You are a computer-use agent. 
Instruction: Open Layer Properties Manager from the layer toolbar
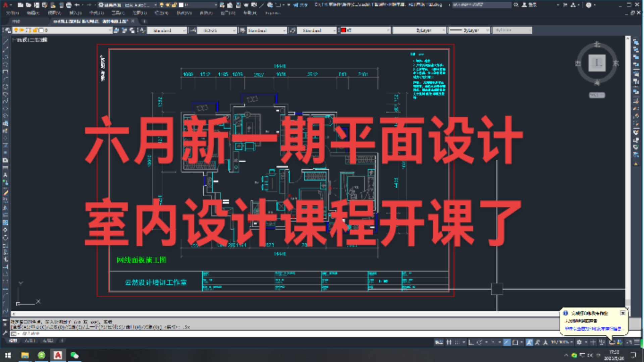(x=8, y=31)
